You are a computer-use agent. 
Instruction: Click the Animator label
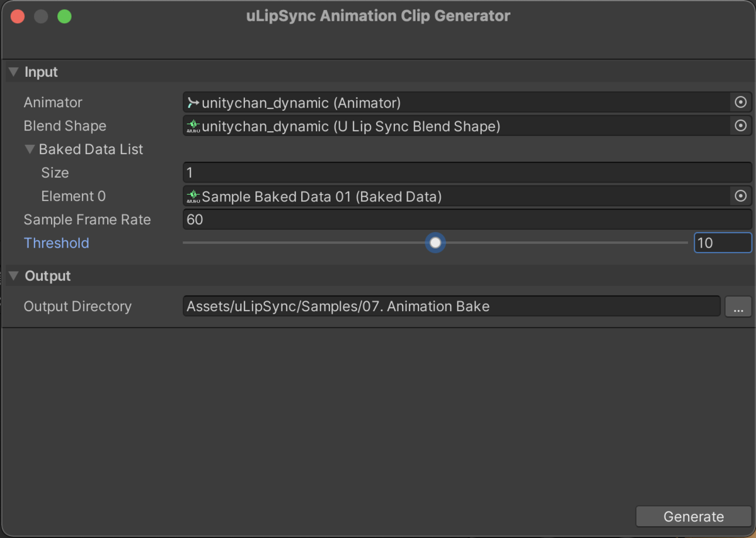[x=53, y=102]
